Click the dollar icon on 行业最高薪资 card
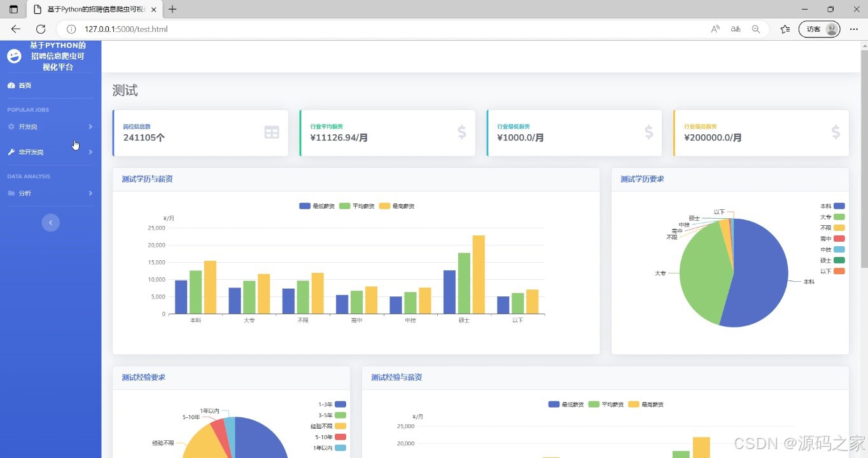868x458 pixels. [836, 132]
